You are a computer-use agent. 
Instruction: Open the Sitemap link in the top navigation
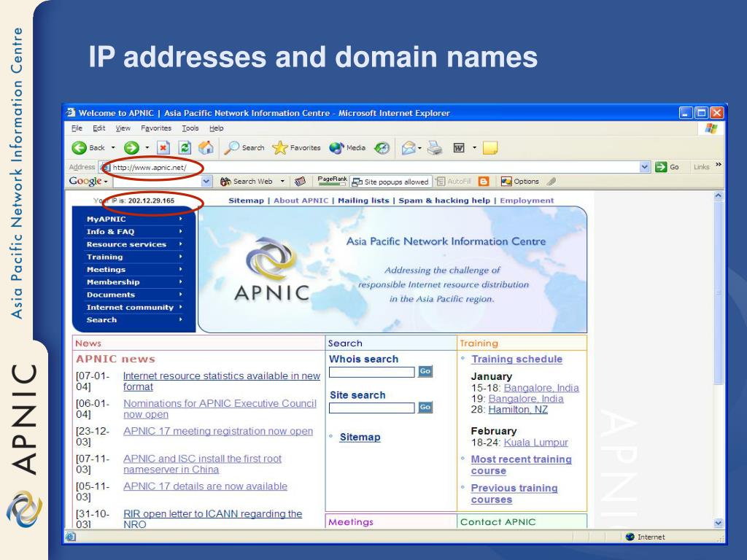[x=247, y=201]
